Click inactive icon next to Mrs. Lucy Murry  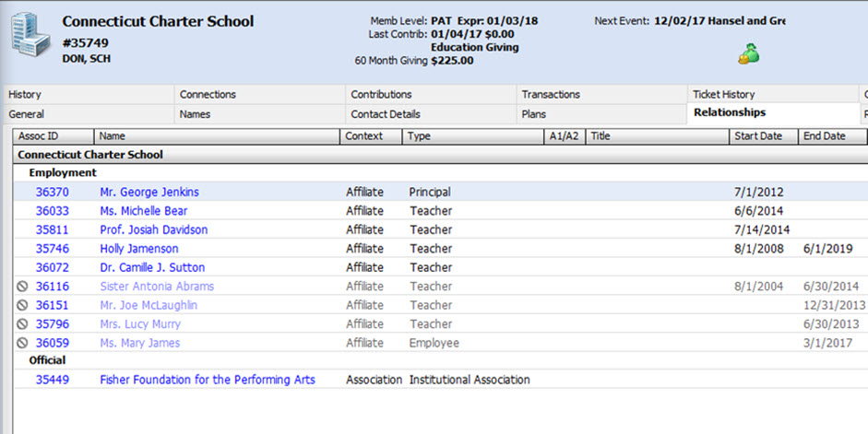(23, 324)
